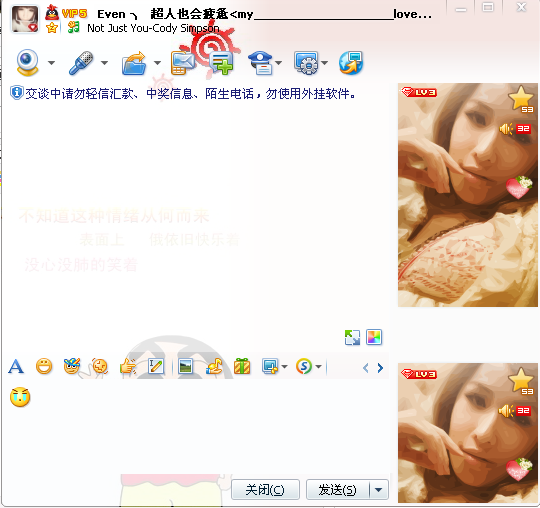Viewport: 540px width, 508px height.
Task: Create a discussion group with the plus chat icon
Action: pyautogui.click(x=222, y=63)
